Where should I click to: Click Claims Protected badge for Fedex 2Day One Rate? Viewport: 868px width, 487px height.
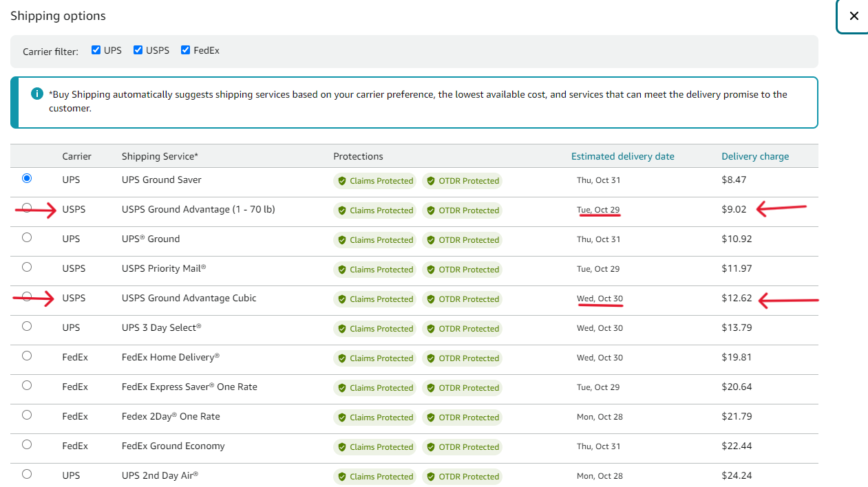click(x=375, y=418)
